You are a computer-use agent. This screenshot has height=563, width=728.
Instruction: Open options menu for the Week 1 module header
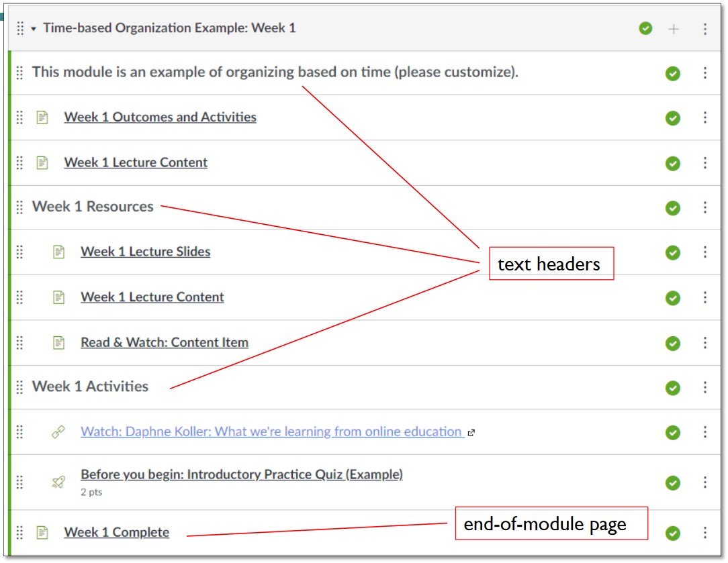pyautogui.click(x=704, y=29)
